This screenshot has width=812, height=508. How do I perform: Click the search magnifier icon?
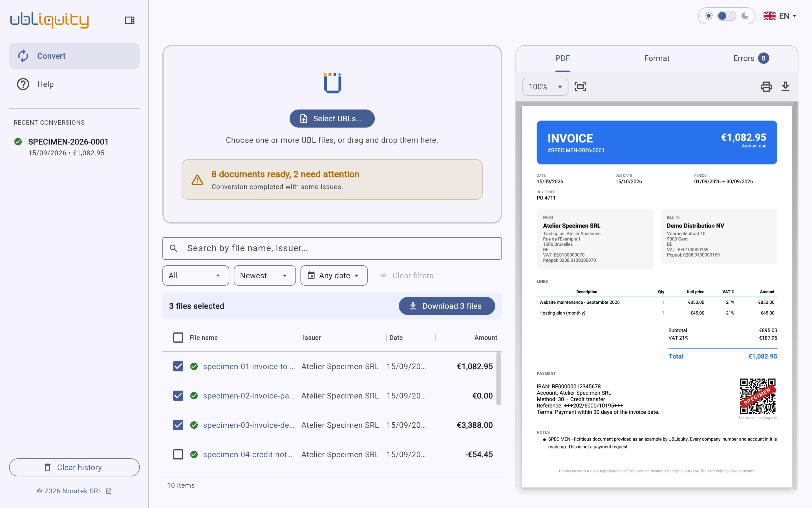[x=173, y=248]
